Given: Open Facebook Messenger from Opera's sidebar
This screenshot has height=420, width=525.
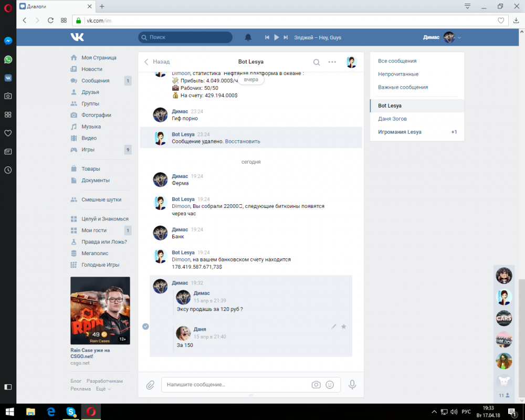Looking at the screenshot, I should pyautogui.click(x=8, y=40).
